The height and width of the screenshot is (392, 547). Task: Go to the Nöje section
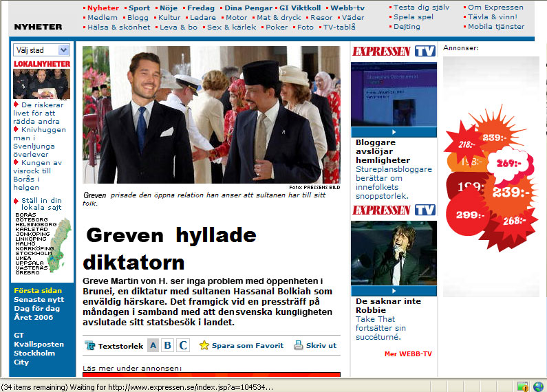pyautogui.click(x=169, y=8)
